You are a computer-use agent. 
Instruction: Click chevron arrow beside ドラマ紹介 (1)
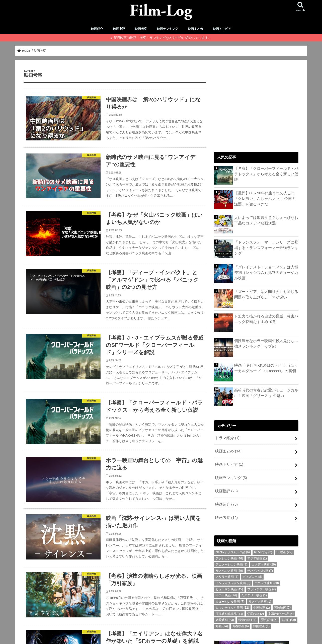(x=296, y=439)
